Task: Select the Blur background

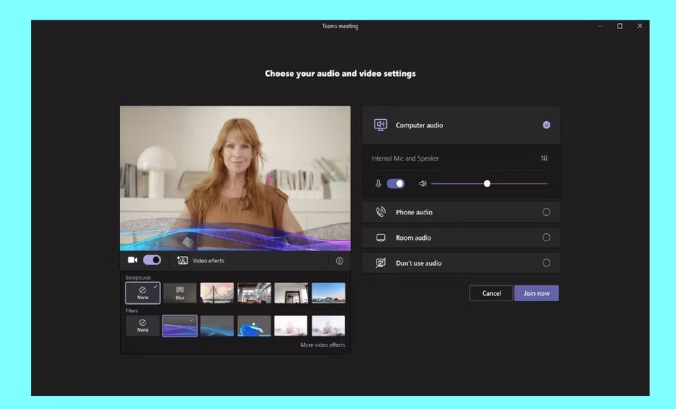Action: (x=180, y=293)
